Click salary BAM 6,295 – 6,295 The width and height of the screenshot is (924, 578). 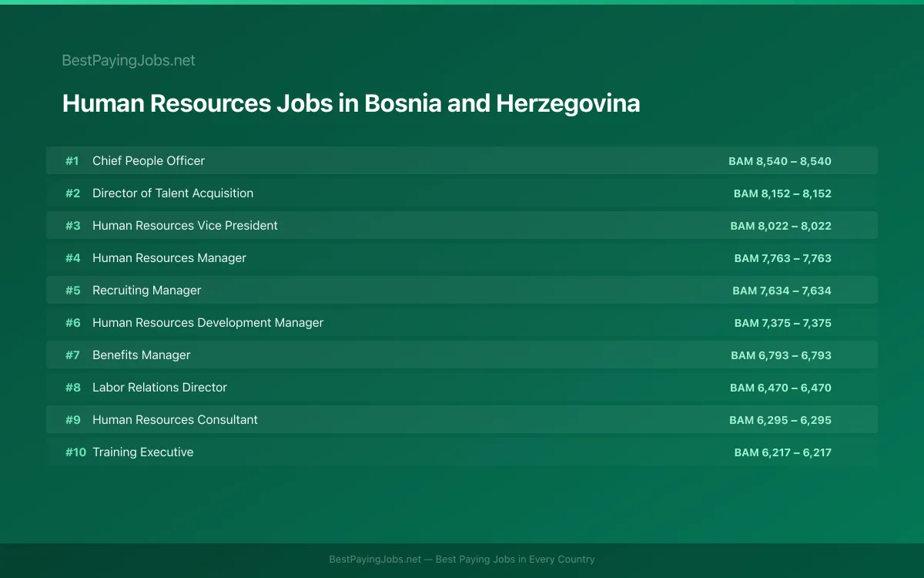pyautogui.click(x=781, y=420)
